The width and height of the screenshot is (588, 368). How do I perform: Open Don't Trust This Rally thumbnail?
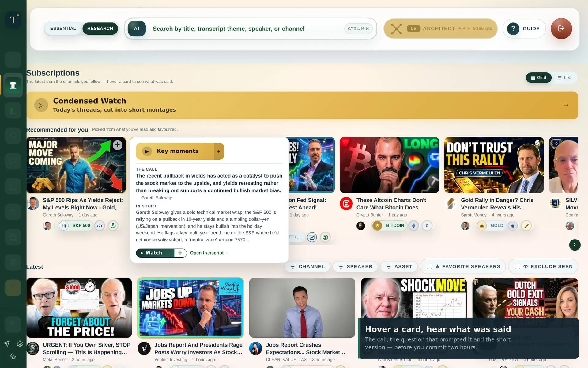coord(494,165)
